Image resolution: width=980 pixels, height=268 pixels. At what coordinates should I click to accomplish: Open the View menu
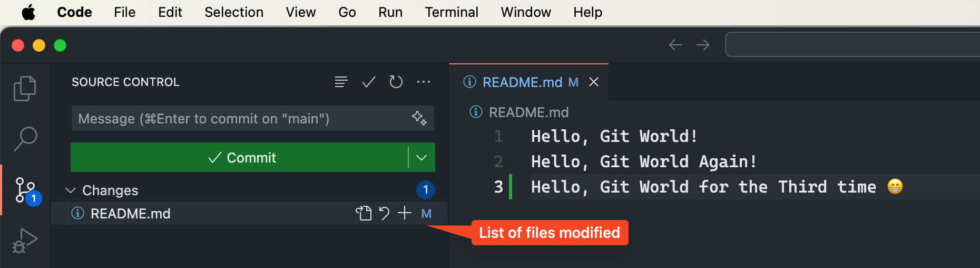(x=301, y=12)
